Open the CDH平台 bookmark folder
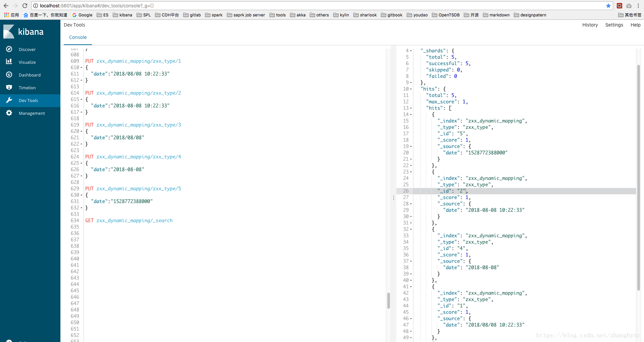The height and width of the screenshot is (342, 644). (x=167, y=15)
